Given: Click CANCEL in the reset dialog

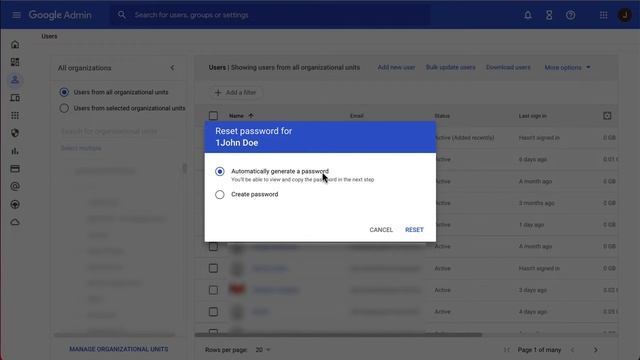Looking at the screenshot, I should tap(381, 230).
